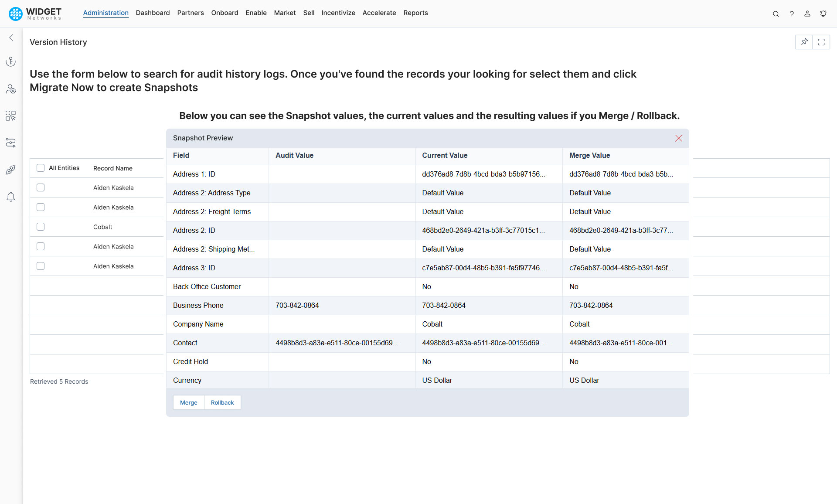Image resolution: width=837 pixels, height=504 pixels.
Task: Select the workflow path icon in the sidebar
Action: [10, 143]
